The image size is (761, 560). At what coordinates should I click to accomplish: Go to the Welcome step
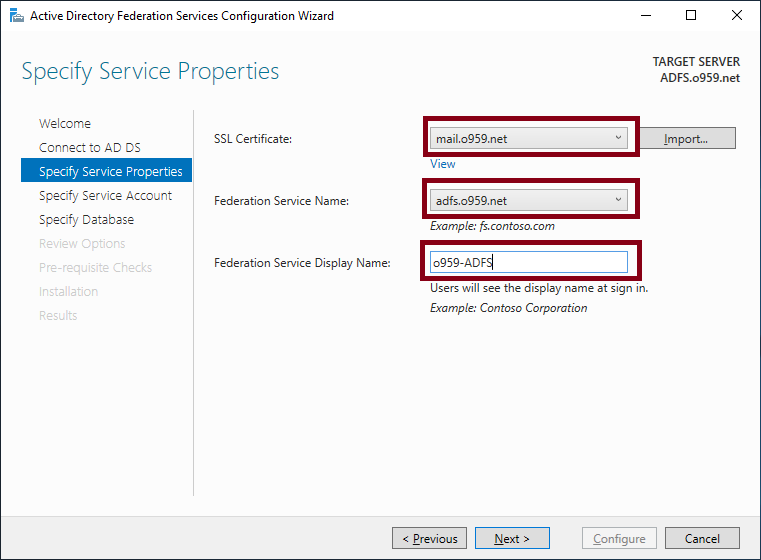(65, 123)
